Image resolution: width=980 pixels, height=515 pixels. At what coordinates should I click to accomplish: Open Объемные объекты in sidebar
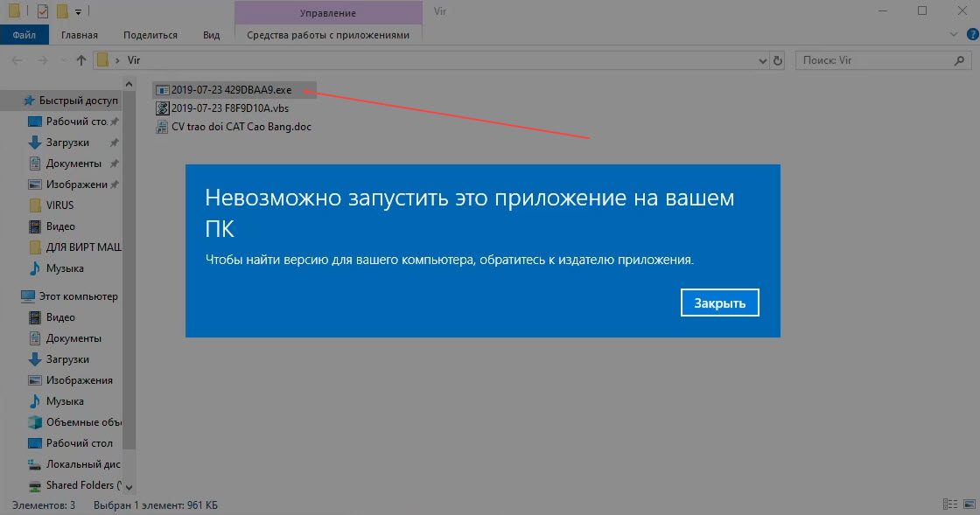(x=84, y=422)
